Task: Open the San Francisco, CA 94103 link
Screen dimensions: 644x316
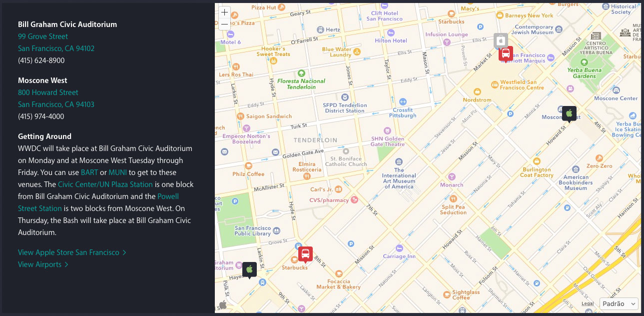Action: pos(56,104)
